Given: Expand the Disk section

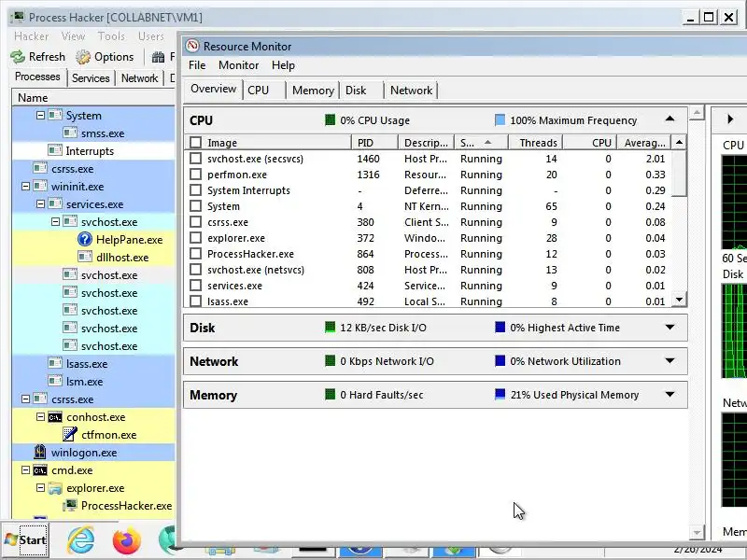Looking at the screenshot, I should 669,328.
